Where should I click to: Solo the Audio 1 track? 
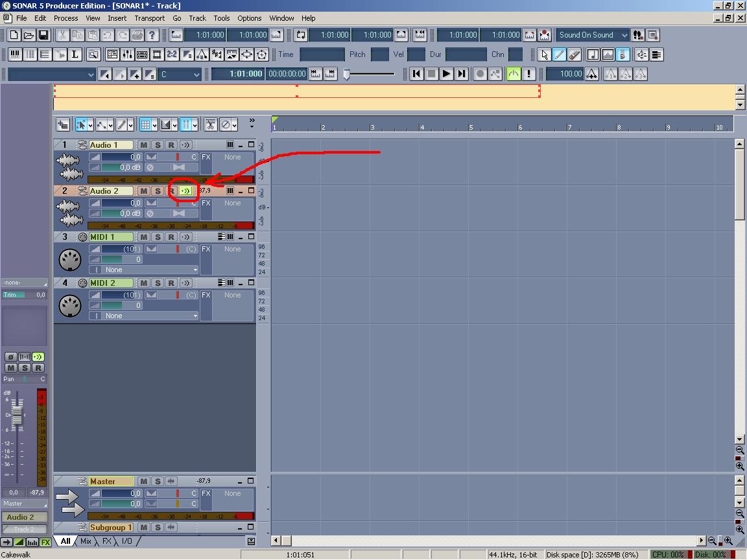coord(157,145)
